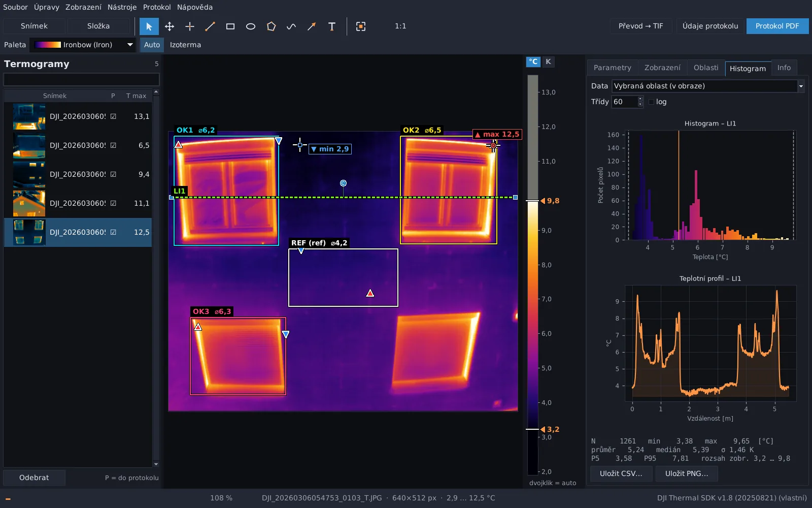Click the Odebrat button
The image size is (812, 508).
coord(34,478)
